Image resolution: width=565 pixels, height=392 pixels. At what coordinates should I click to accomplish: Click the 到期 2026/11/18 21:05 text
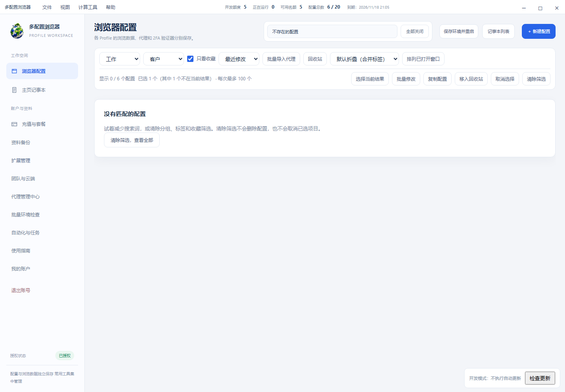368,7
